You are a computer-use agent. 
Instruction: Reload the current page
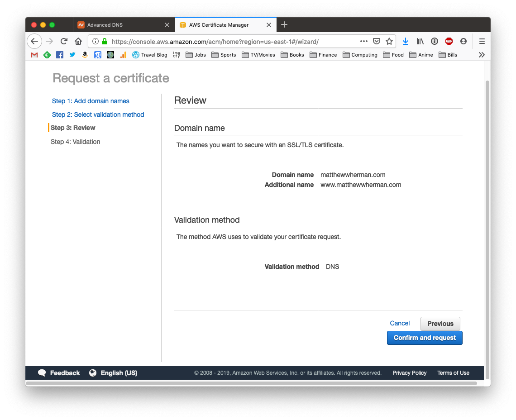(64, 41)
